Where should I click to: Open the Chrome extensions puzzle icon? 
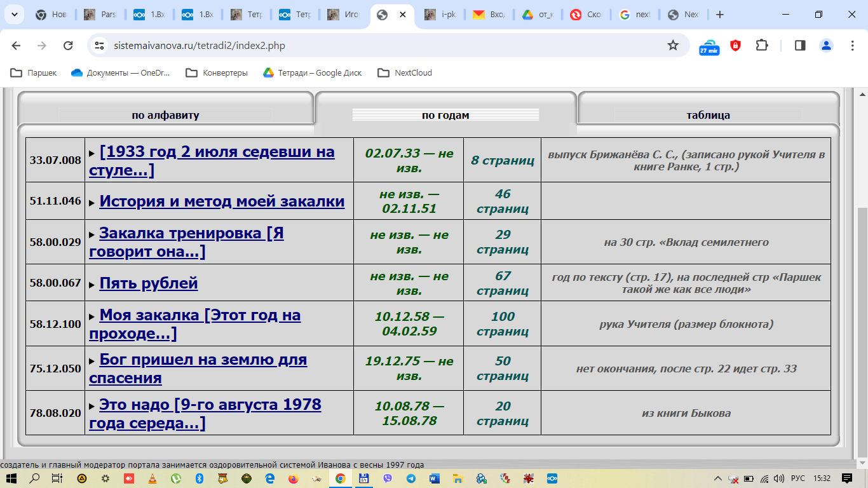click(761, 45)
